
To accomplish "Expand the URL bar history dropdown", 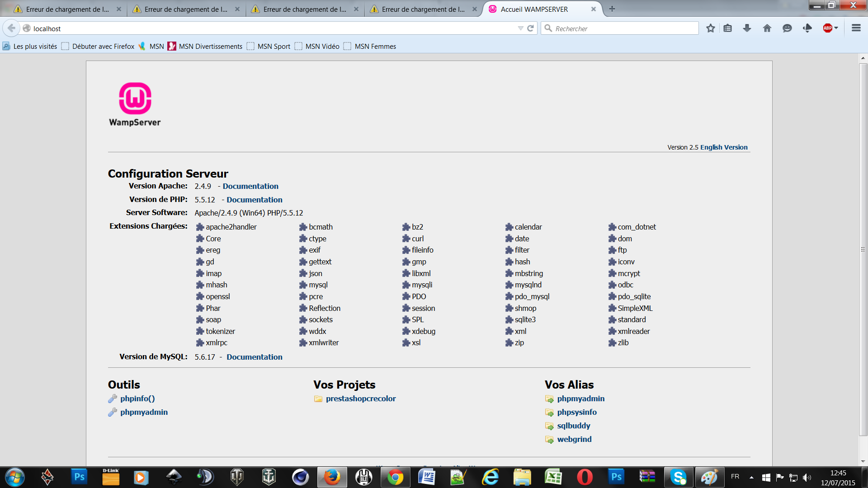I will (520, 28).
